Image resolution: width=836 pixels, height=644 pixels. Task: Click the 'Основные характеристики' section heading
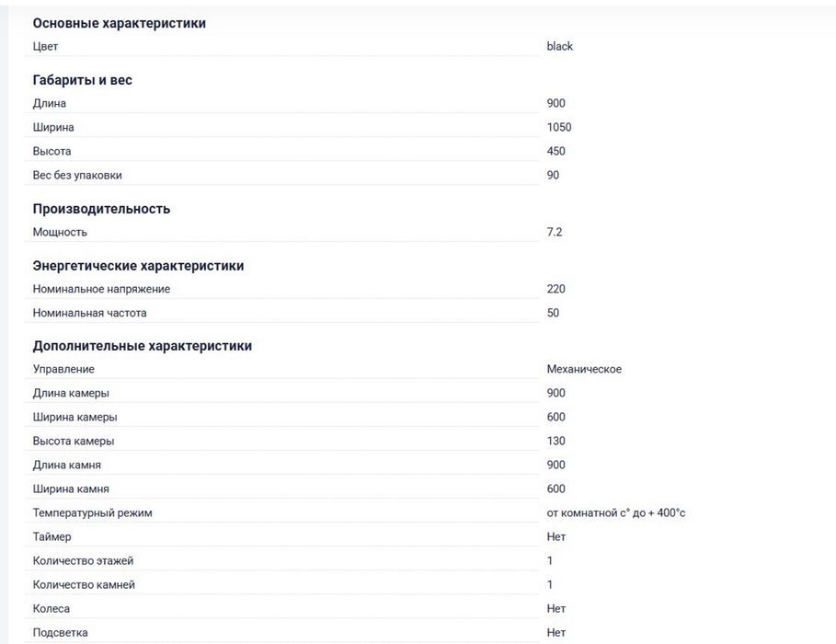(x=120, y=23)
